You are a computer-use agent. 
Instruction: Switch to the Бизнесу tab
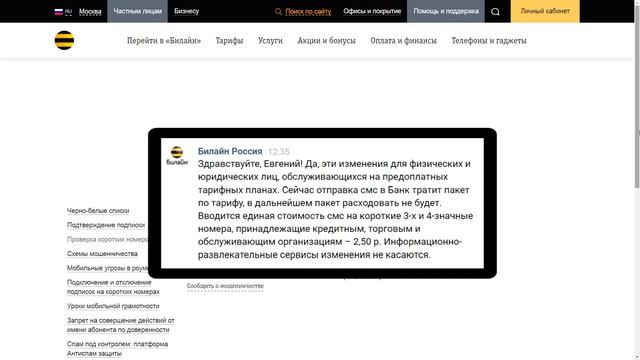[x=187, y=11]
